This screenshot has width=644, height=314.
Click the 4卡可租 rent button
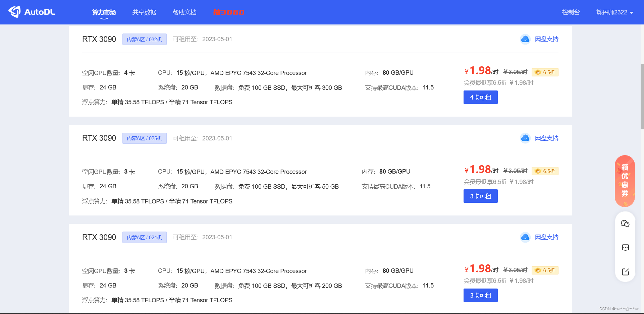[481, 97]
